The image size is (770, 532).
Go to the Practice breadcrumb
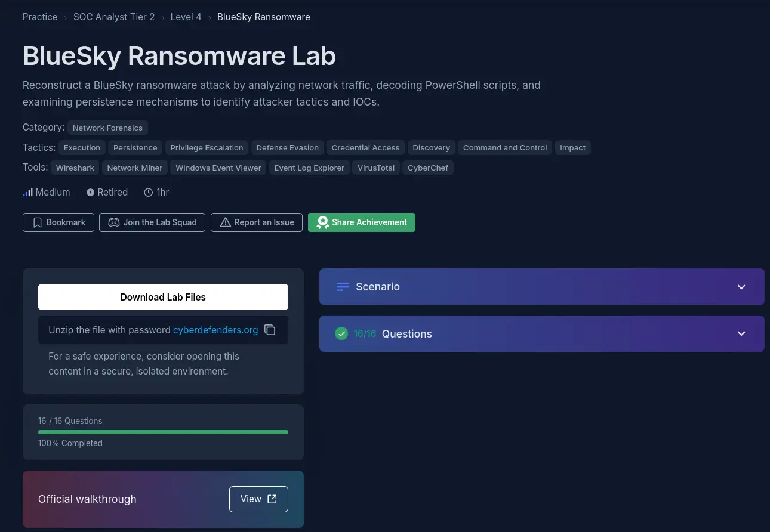point(40,17)
